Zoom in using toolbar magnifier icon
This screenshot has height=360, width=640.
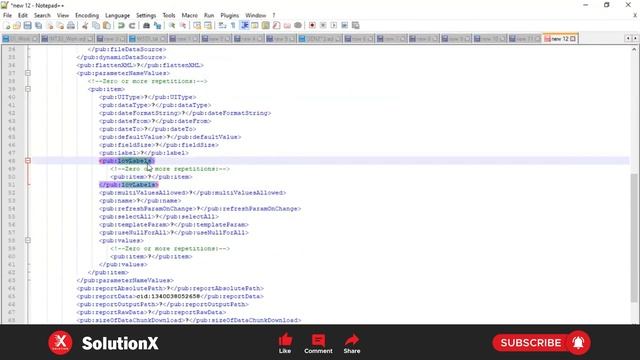(172, 26)
